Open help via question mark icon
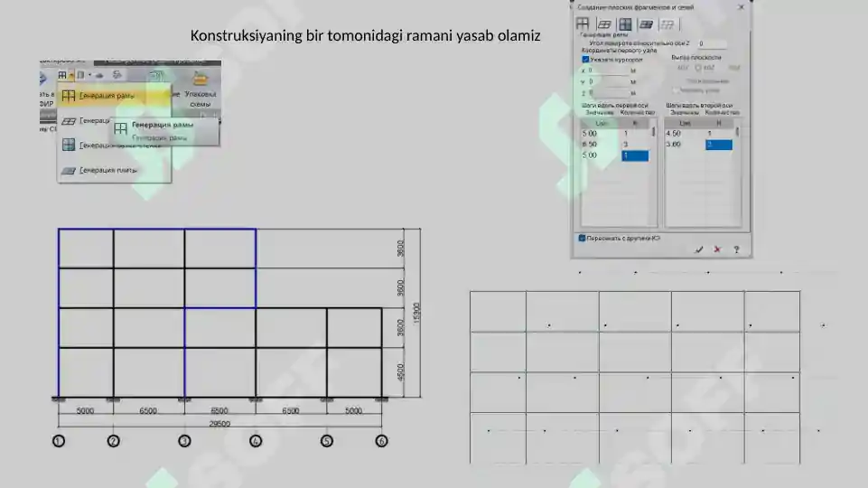This screenshot has height=488, width=868. 736,249
